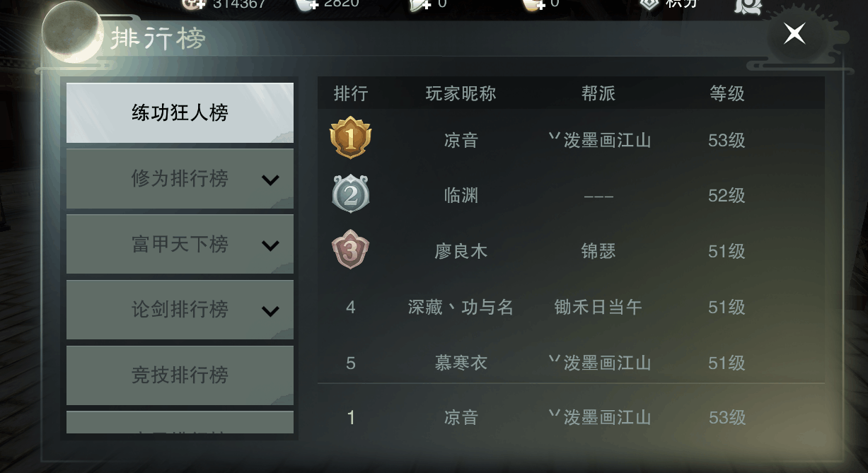Image resolution: width=868 pixels, height=473 pixels.
Task: Click the 锄禾日当午 guild name
Action: pyautogui.click(x=598, y=307)
